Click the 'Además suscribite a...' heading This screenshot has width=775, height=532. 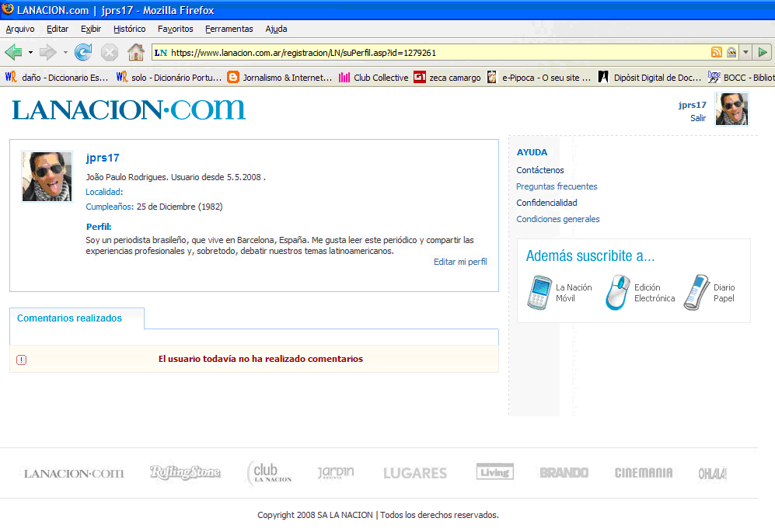click(590, 256)
